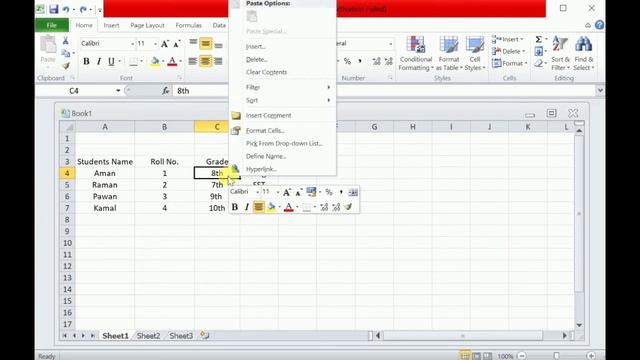Open Filter submenu in context menu

coord(282,87)
